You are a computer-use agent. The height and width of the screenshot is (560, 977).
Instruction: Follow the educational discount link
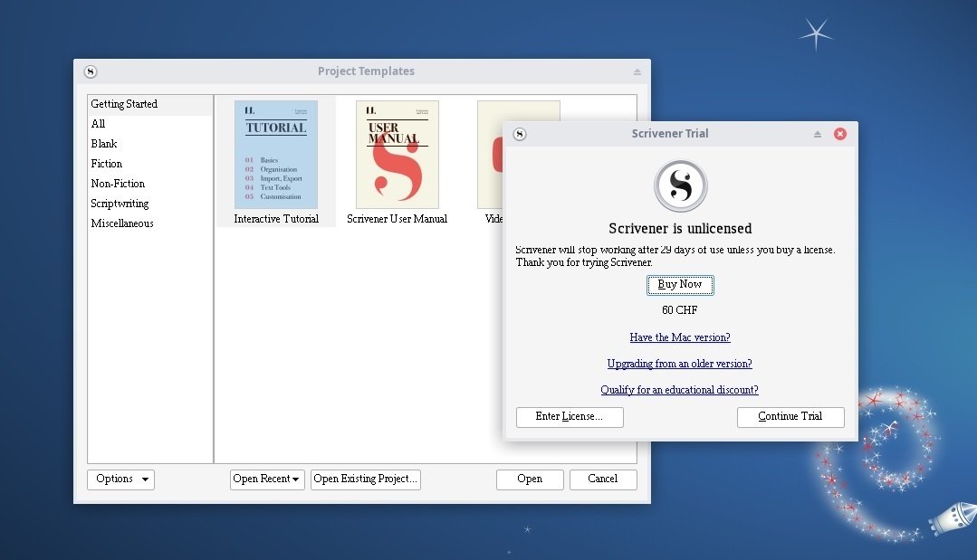click(x=679, y=390)
